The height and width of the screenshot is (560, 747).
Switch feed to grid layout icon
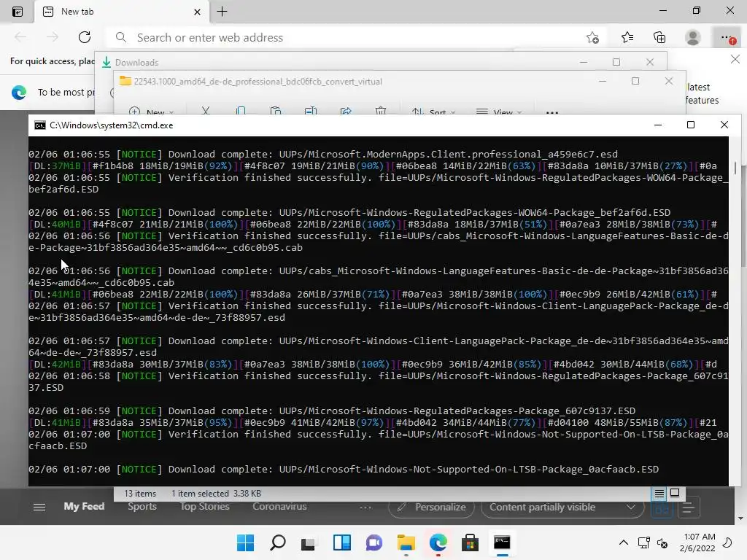click(x=662, y=508)
